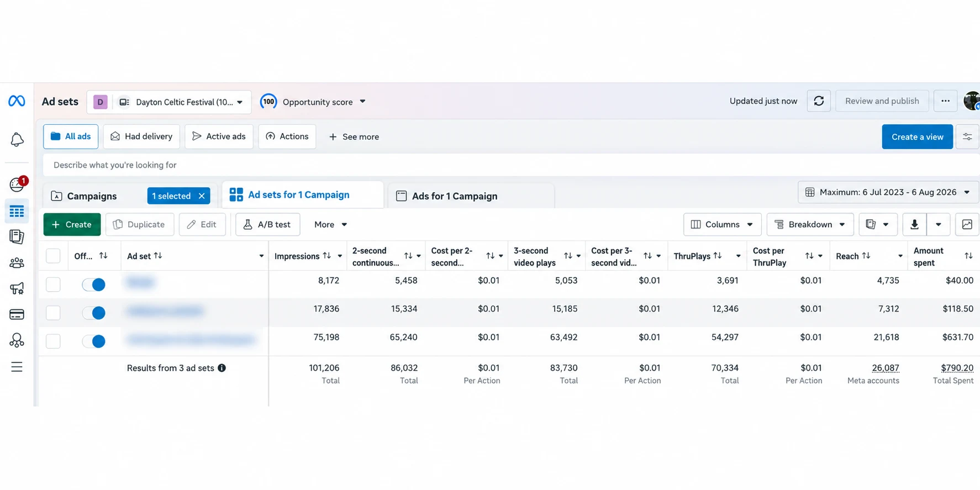Check the box for the 75,198 impressions row
Viewport: 980px width, 490px height.
(53, 341)
